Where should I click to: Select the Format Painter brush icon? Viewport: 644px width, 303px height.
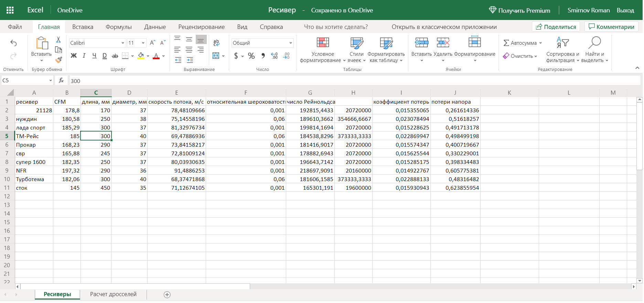(x=58, y=60)
